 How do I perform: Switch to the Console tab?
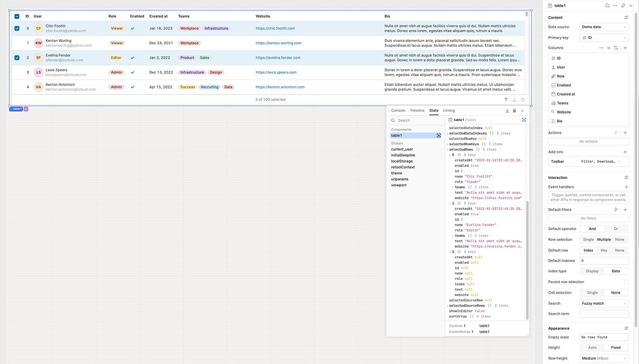click(x=398, y=110)
